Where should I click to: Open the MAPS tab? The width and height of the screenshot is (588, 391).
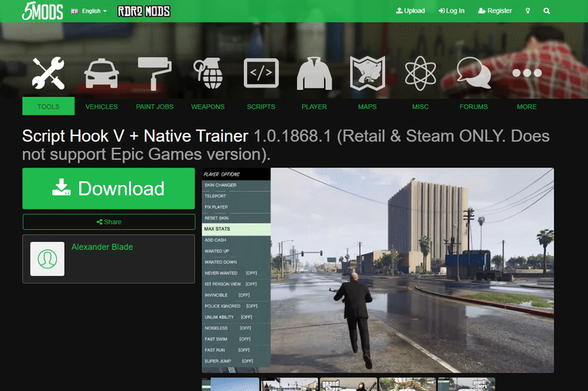[367, 107]
